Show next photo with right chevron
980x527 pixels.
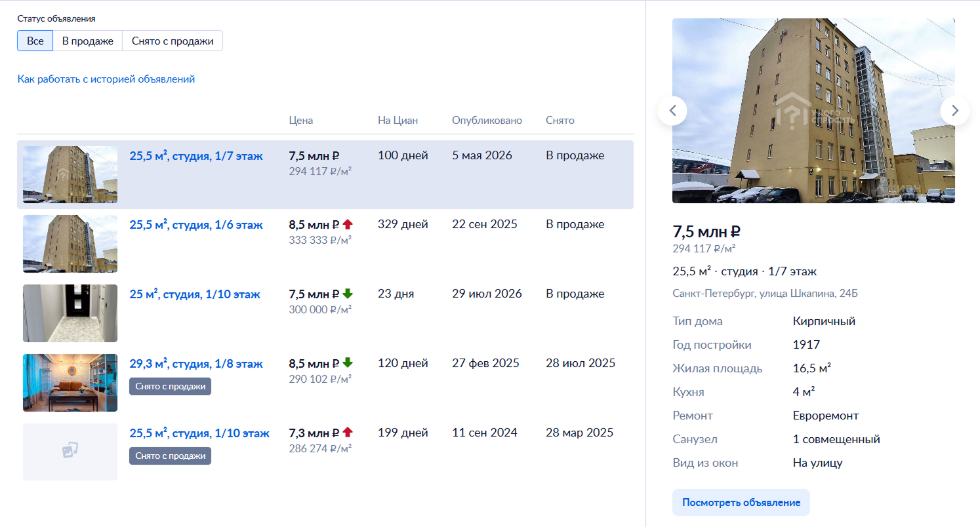[x=955, y=111]
